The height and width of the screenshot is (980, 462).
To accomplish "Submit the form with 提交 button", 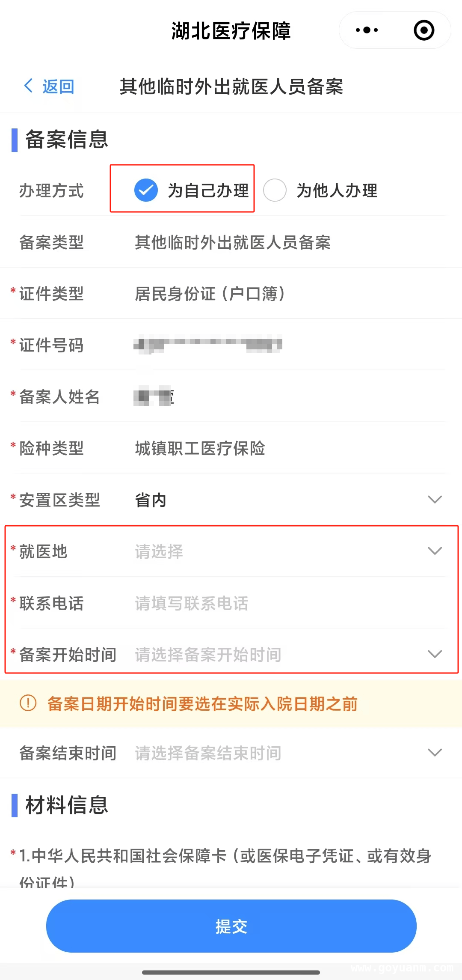I will click(231, 926).
